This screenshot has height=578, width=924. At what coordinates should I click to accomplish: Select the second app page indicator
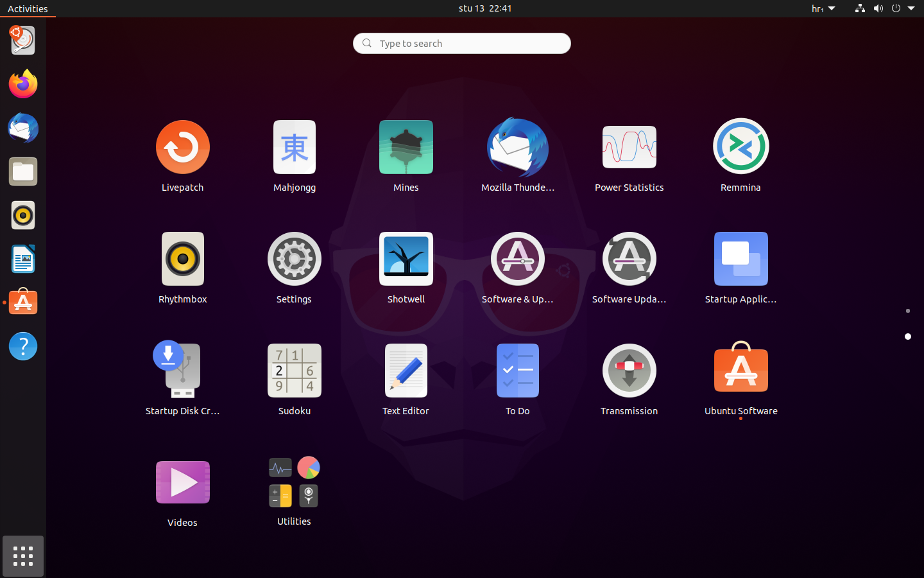908,337
